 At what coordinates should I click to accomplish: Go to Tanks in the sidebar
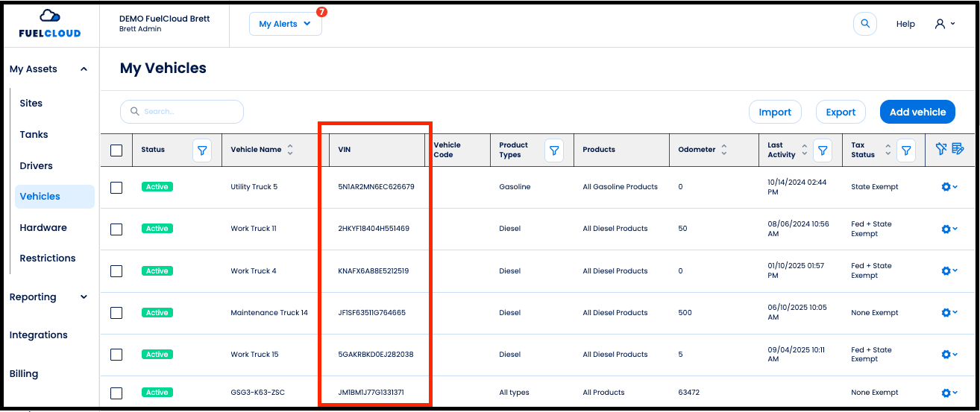pos(34,135)
